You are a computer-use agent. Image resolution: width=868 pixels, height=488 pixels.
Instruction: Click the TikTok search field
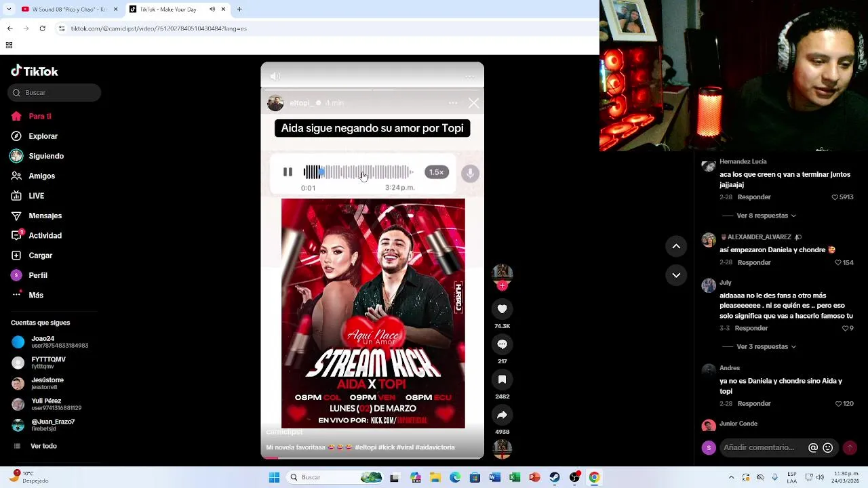click(55, 93)
